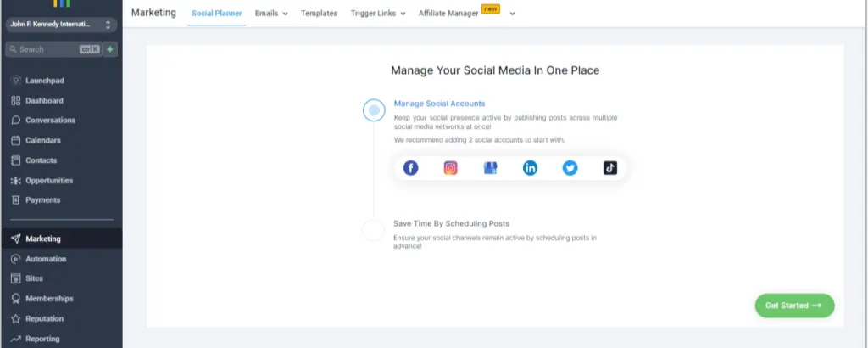Select the Instagram social account icon
This screenshot has width=868, height=348.
click(x=451, y=168)
